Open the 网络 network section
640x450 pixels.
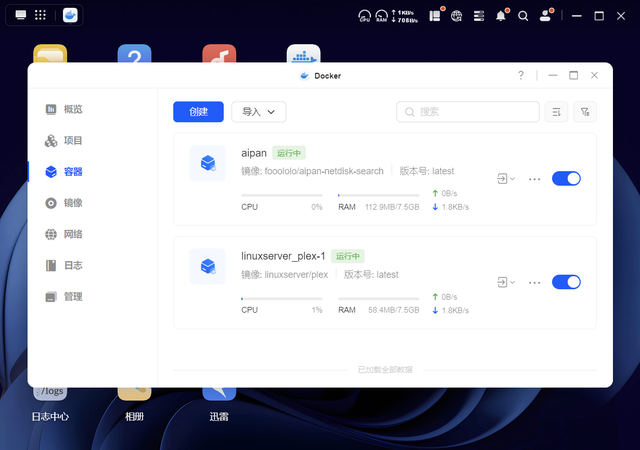64,234
